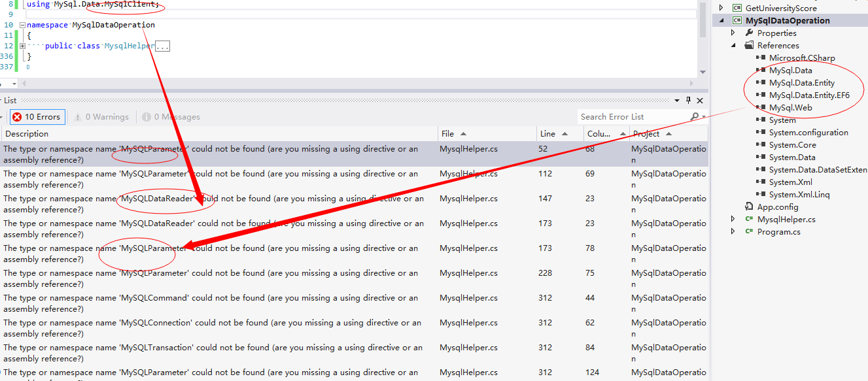
Task: Sort errors by the Column header
Action: pos(606,133)
